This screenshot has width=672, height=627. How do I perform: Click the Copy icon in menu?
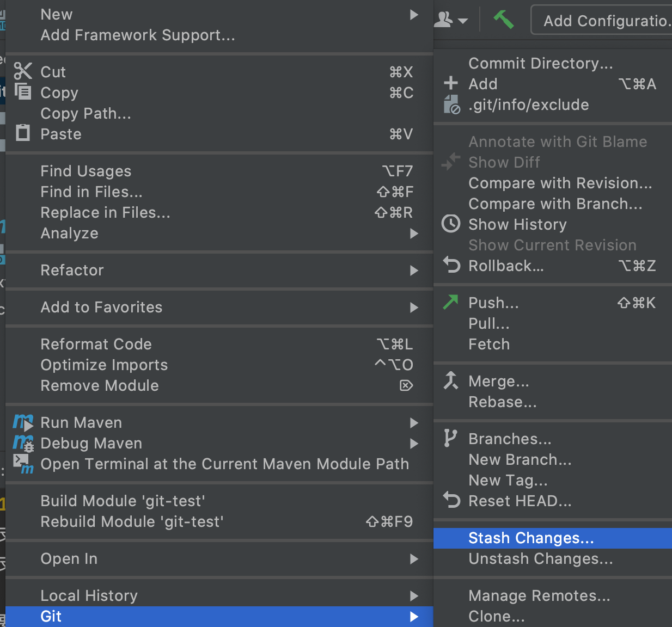pos(23,91)
